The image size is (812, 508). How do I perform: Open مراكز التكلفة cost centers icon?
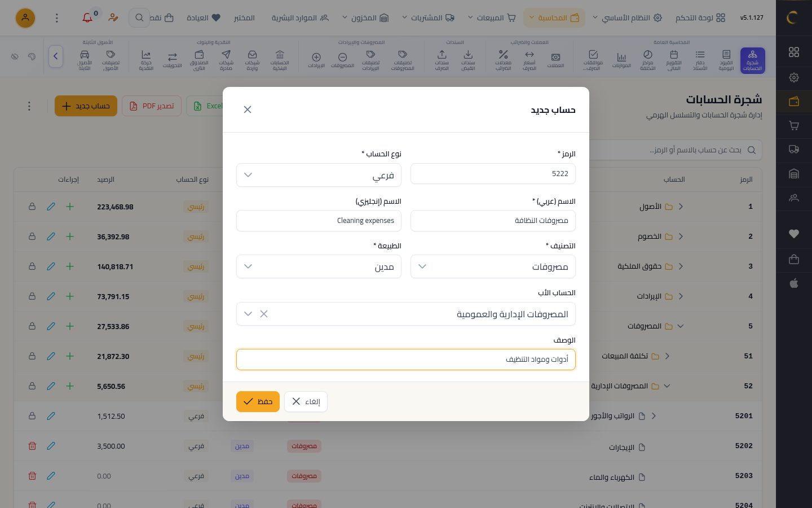(x=647, y=60)
